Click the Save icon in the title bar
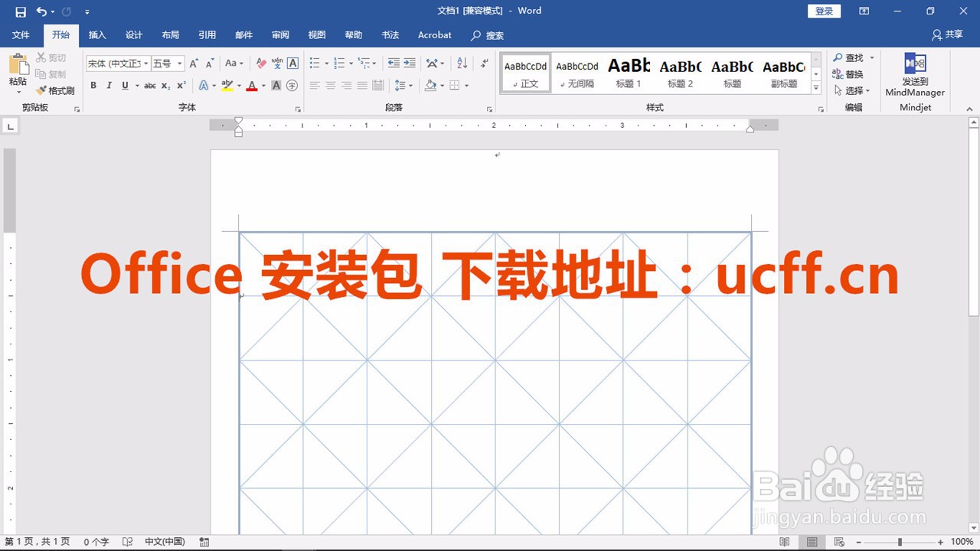980x551 pixels. [21, 11]
